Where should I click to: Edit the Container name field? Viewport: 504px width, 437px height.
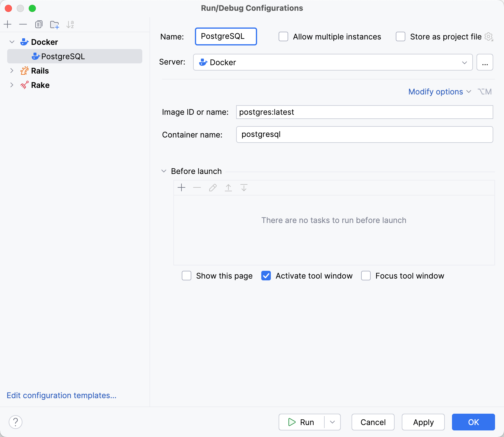364,135
